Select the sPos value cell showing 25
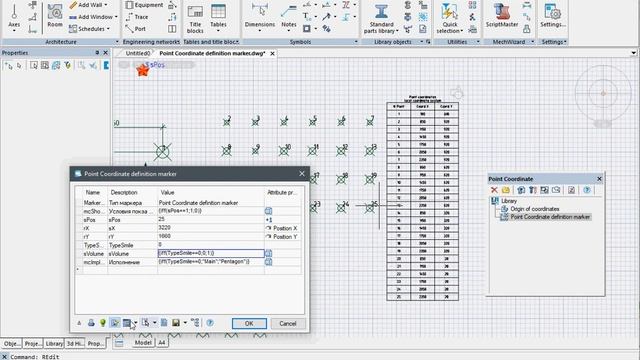 [211, 220]
